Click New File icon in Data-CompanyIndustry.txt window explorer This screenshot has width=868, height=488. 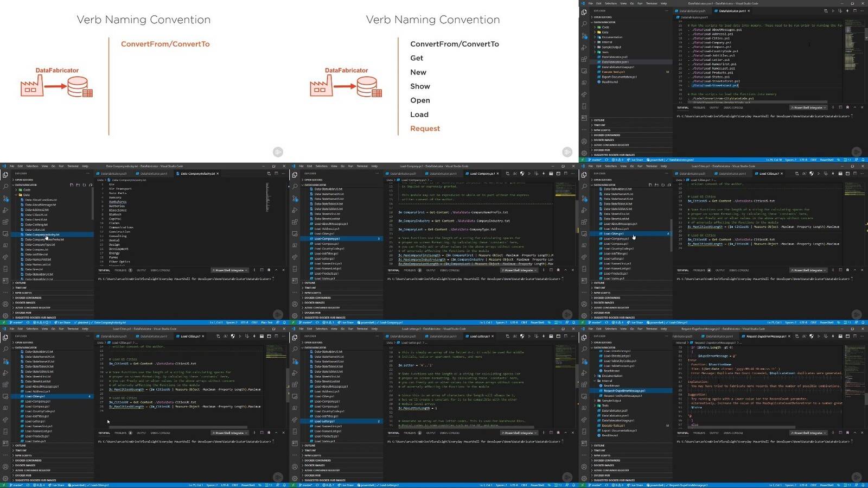[72, 185]
